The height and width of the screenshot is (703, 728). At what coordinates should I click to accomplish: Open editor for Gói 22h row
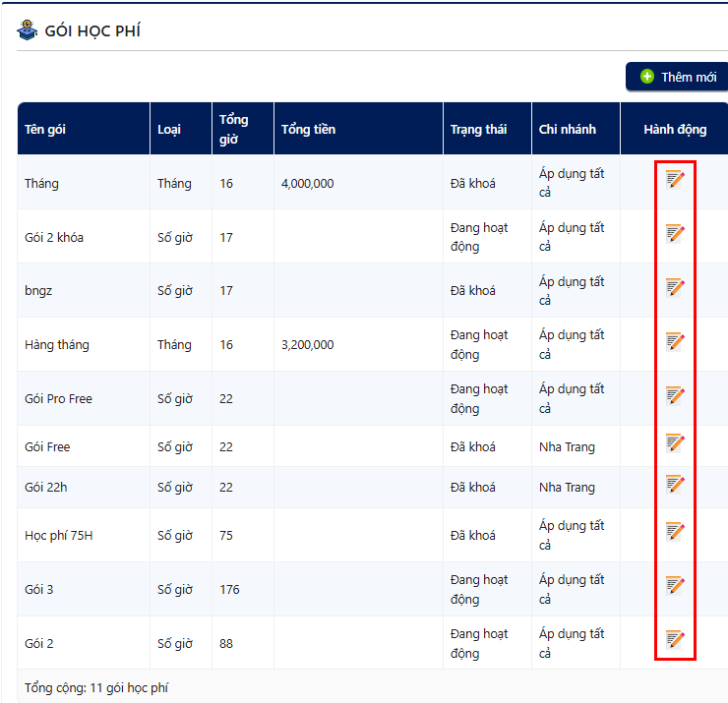pos(675,484)
